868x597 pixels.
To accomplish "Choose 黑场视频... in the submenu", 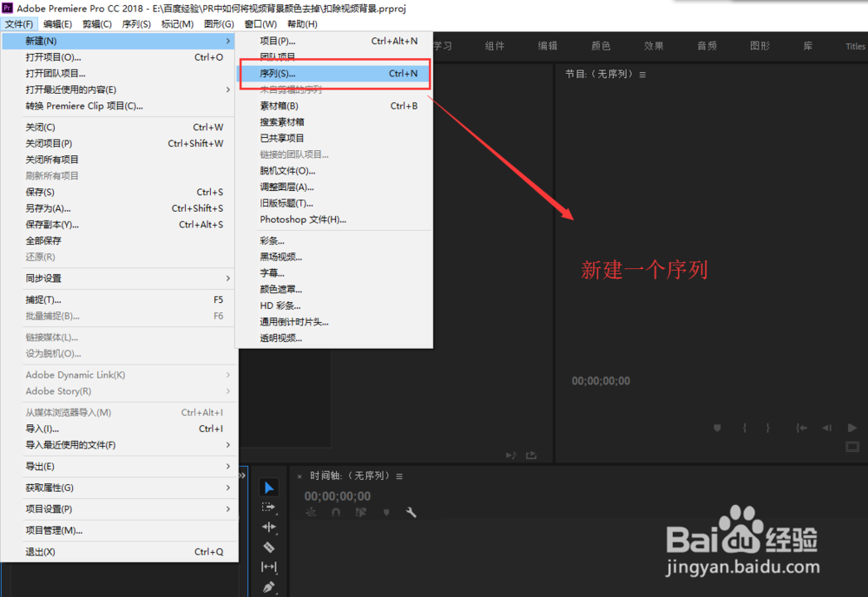I will tap(334, 257).
